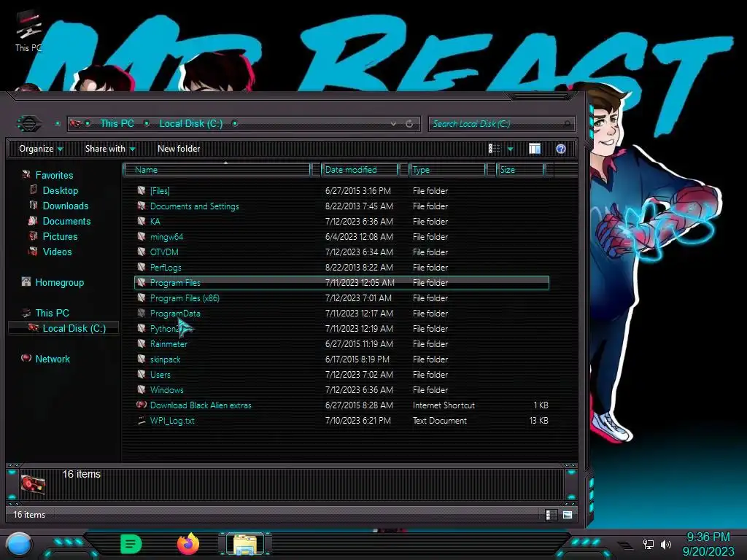Switch to large icons view in status bar
This screenshot has height=560, width=747.
click(568, 515)
